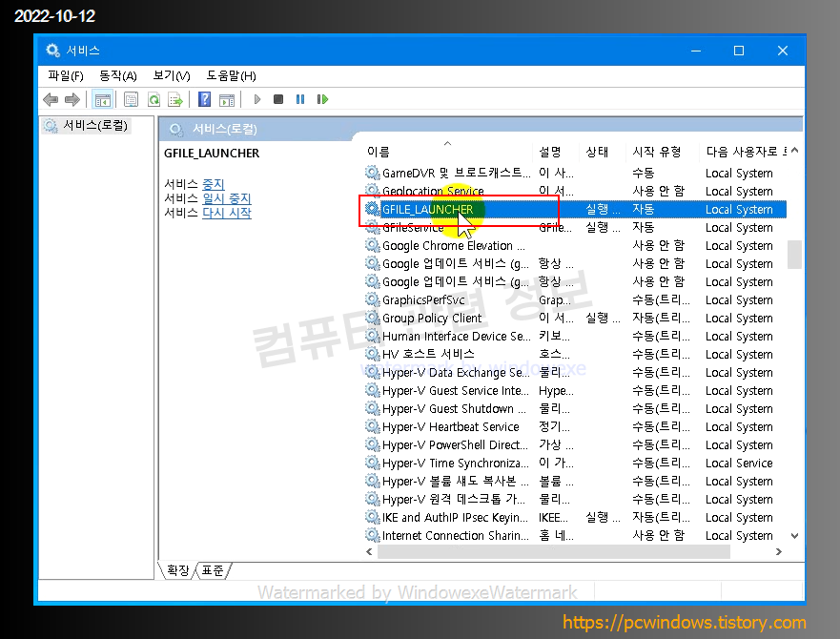
Task: Click the Back arrow toolbar icon
Action: [x=51, y=99]
